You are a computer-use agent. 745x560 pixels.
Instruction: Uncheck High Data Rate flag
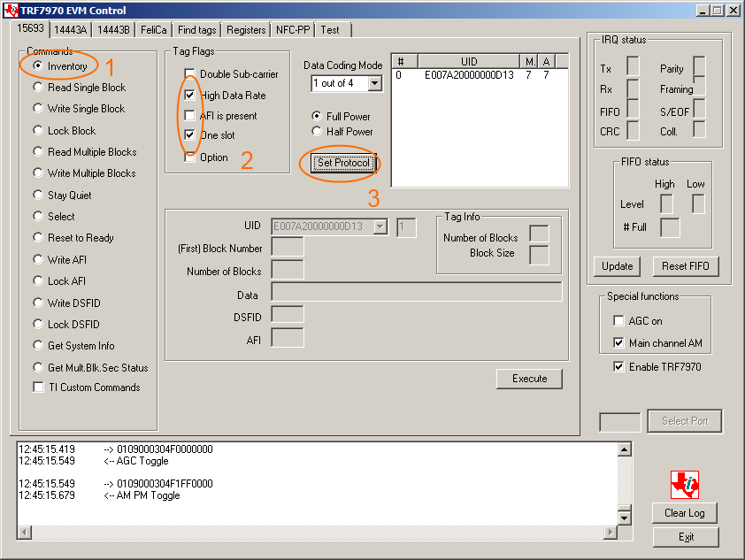[x=189, y=96]
